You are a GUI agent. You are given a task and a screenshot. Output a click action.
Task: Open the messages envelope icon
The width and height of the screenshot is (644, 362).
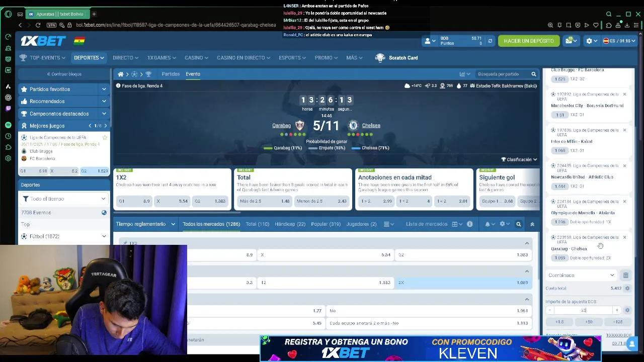tap(569, 41)
